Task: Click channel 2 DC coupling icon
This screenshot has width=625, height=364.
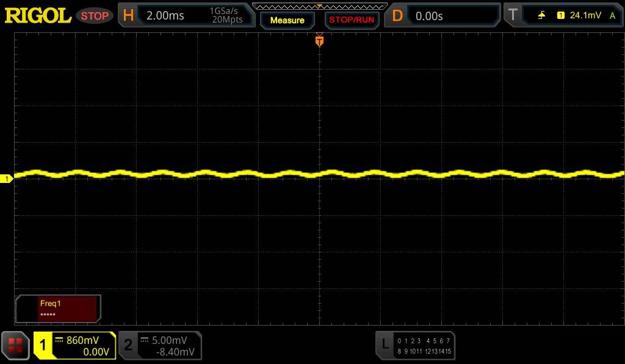Action: 144,340
